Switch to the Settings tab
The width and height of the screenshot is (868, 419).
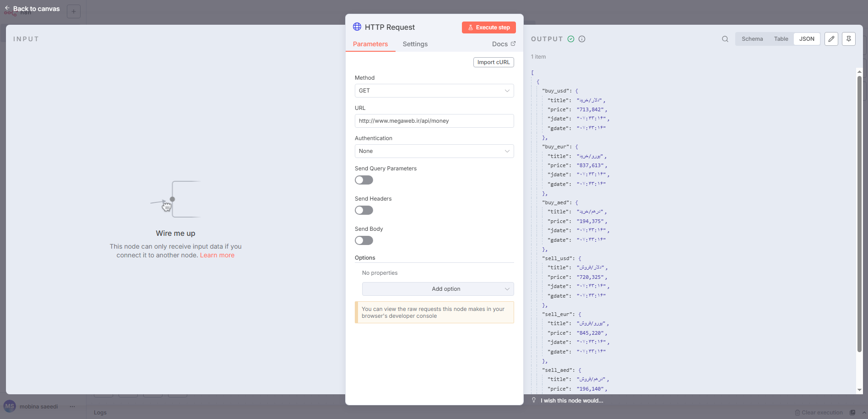tap(415, 44)
